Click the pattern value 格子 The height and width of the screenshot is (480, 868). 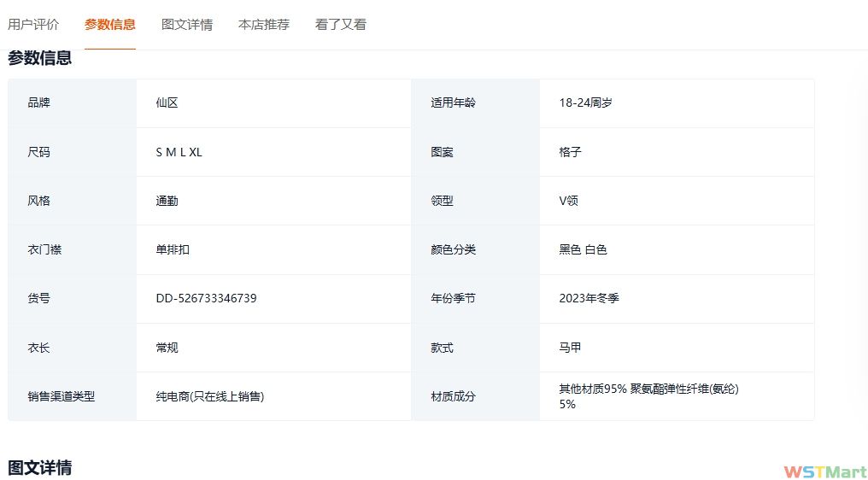tap(570, 152)
